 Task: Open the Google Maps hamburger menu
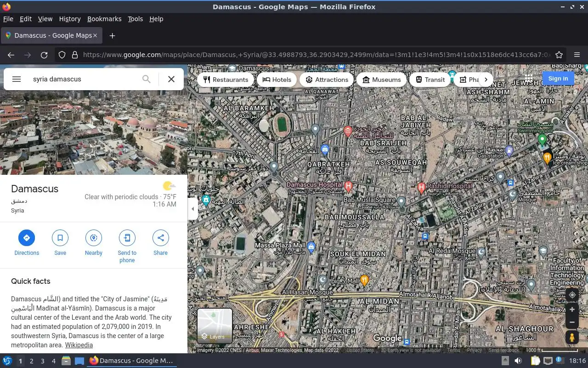click(17, 79)
